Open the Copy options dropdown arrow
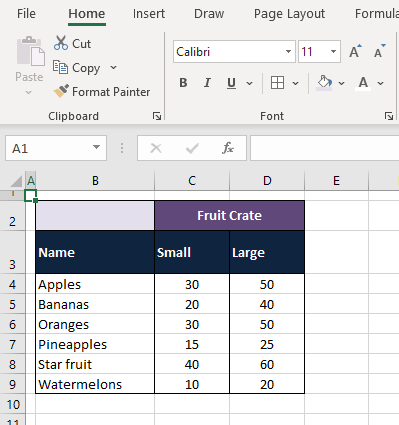The height and width of the screenshot is (425, 399). [x=113, y=67]
